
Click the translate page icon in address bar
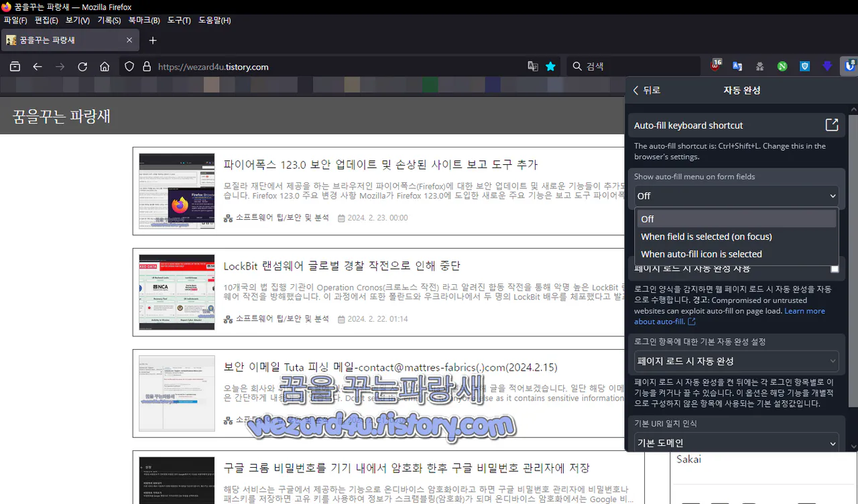(533, 66)
